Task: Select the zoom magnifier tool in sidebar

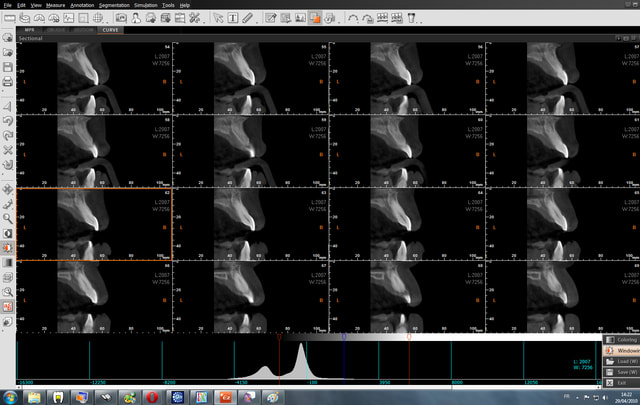Action: point(9,218)
